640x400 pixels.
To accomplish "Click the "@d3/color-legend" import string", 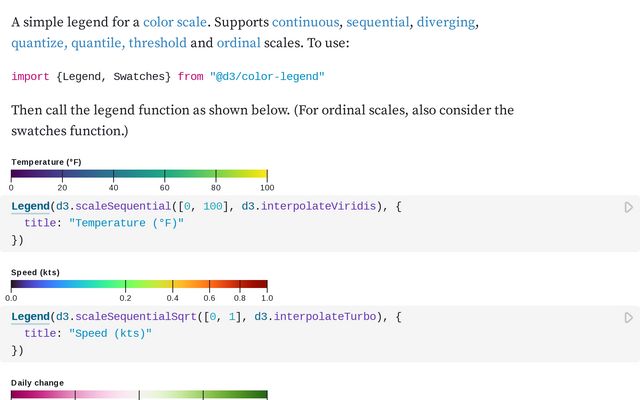I will click(267, 76).
